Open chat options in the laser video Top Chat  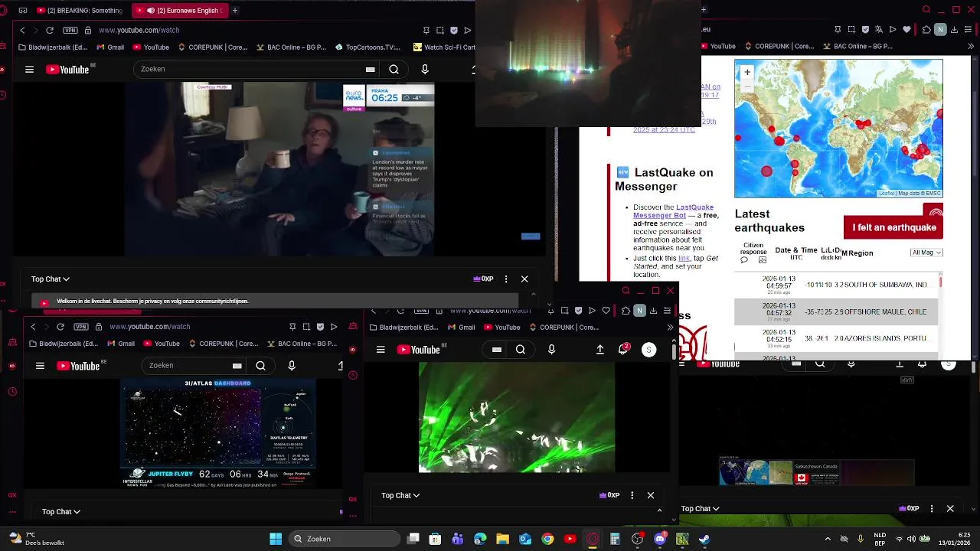632,495
